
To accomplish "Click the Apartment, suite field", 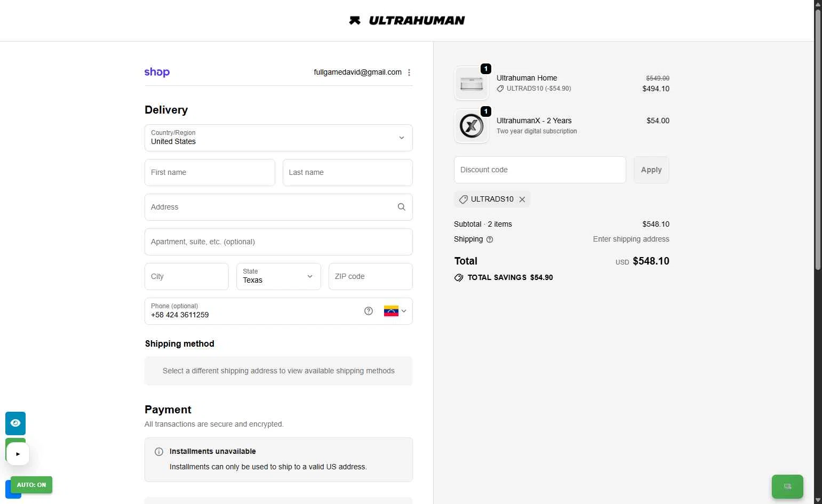I will point(278,242).
